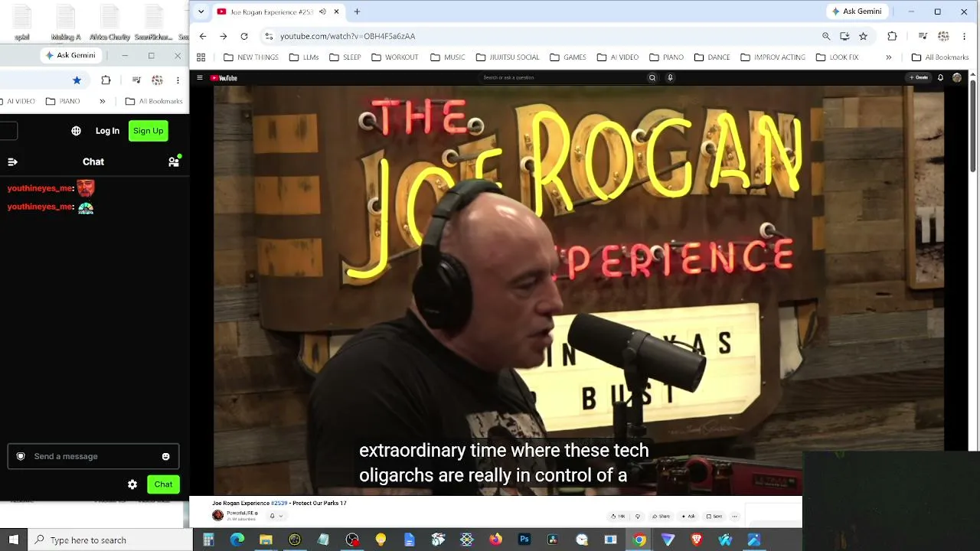Reload the YouTube page
980x551 pixels.
[243, 36]
